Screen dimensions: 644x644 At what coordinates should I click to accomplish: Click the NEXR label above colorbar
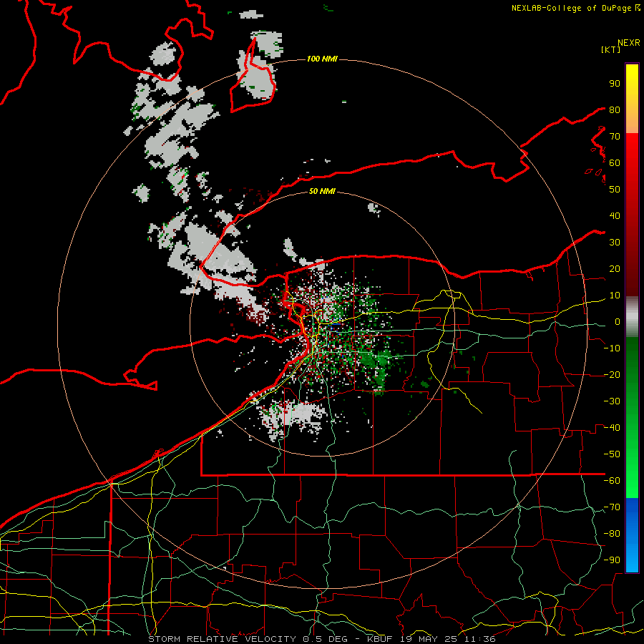(629, 43)
